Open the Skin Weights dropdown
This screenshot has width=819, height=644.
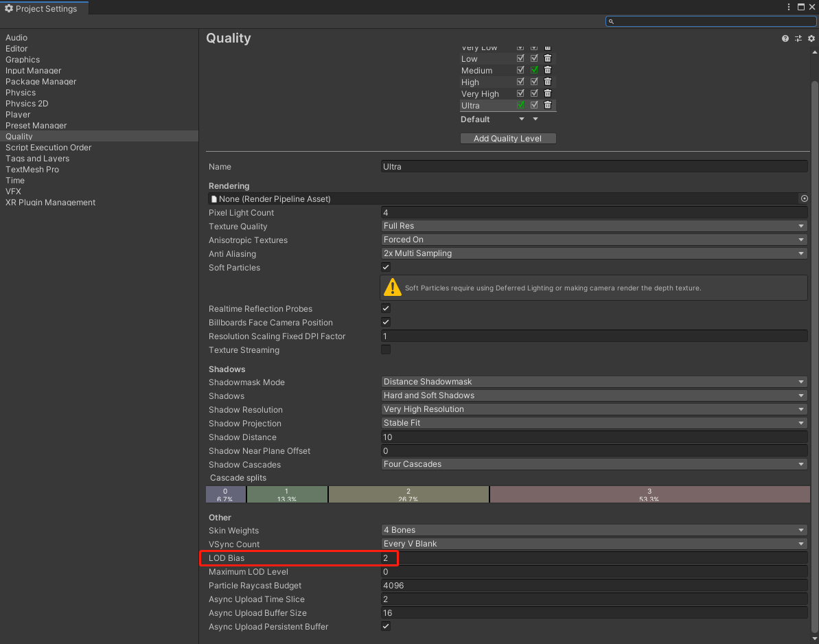click(595, 530)
